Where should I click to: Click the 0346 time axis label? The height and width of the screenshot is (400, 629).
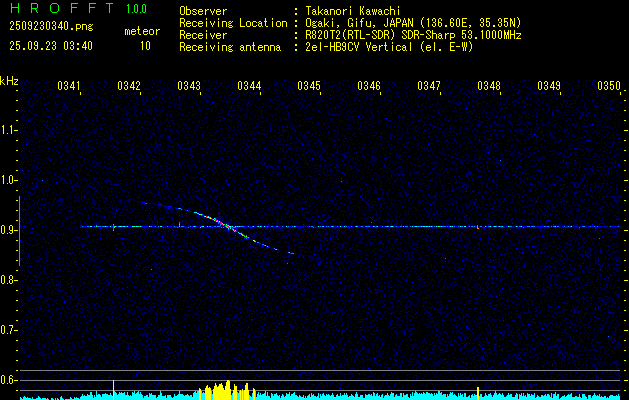(369, 86)
